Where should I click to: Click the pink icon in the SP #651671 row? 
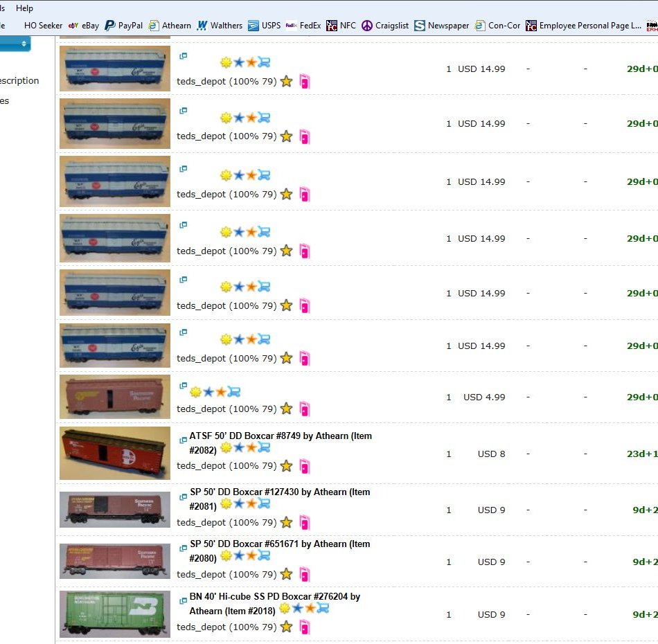coord(305,574)
